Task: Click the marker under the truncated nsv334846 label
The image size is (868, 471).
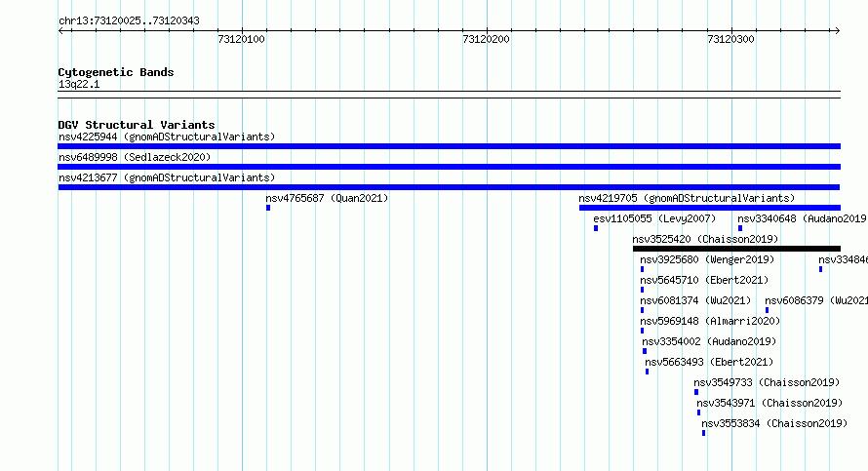Action: pos(820,269)
